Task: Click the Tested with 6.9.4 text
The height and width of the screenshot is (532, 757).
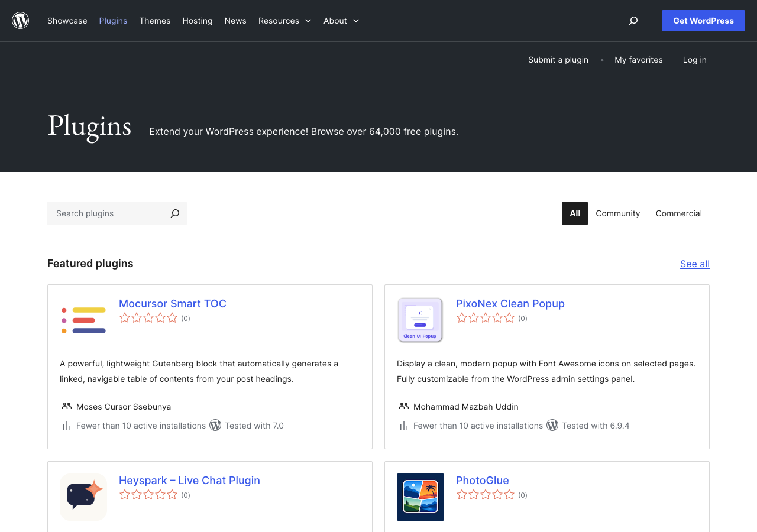Action: (x=596, y=426)
